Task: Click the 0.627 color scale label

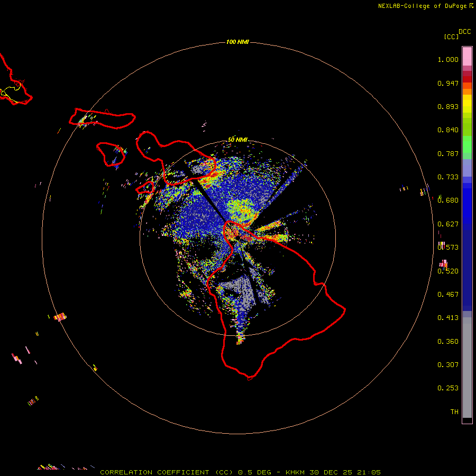Action: pos(448,224)
